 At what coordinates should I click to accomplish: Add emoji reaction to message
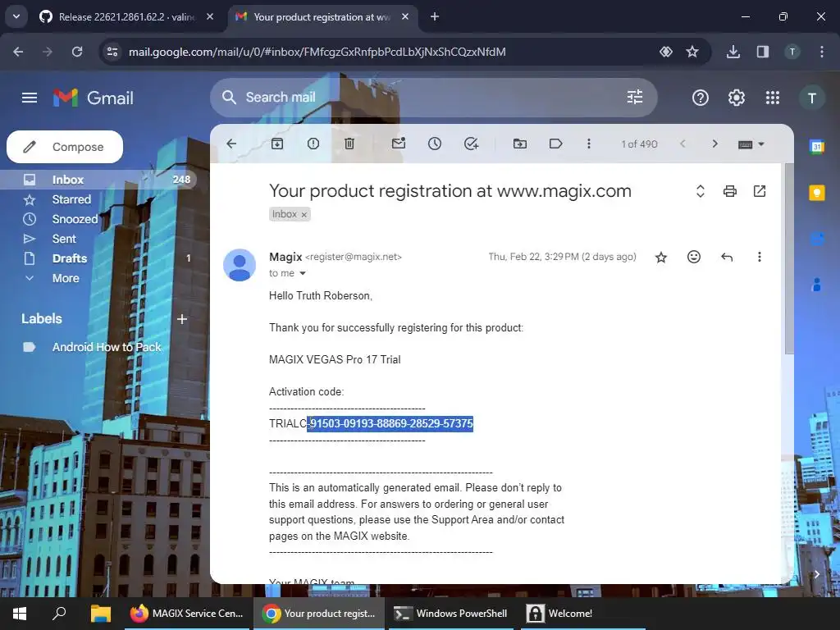[694, 257]
